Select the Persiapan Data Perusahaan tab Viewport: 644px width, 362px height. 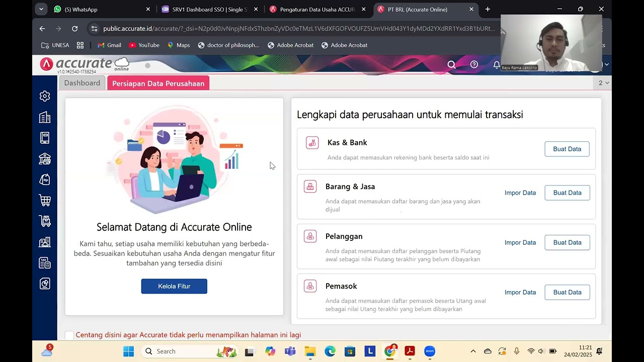tap(158, 83)
